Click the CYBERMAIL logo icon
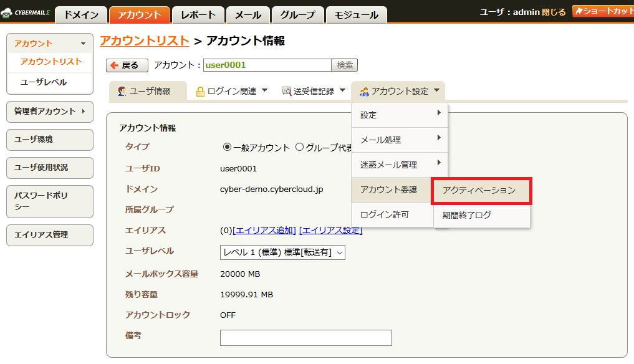This screenshot has height=364, width=634. (6, 12)
